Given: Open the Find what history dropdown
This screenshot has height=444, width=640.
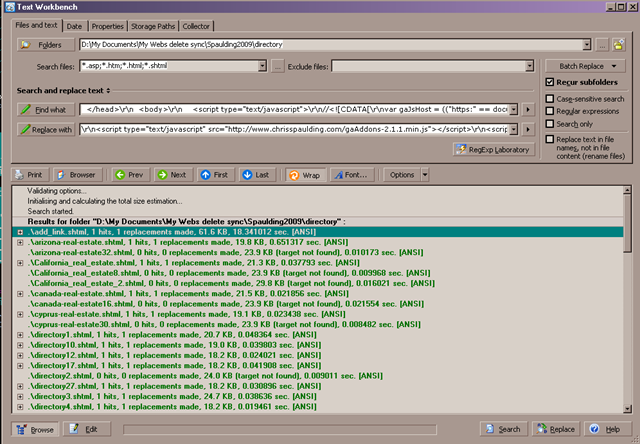Looking at the screenshot, I should tap(513, 109).
